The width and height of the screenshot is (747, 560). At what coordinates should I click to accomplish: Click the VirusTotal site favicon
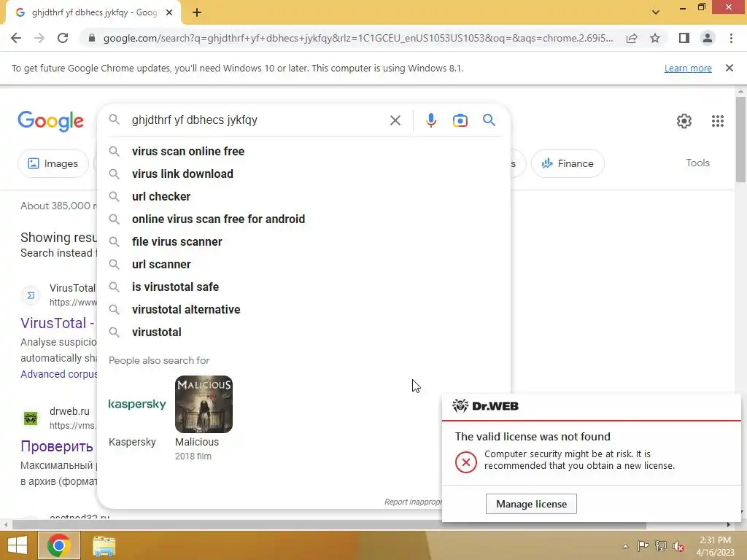point(31,295)
